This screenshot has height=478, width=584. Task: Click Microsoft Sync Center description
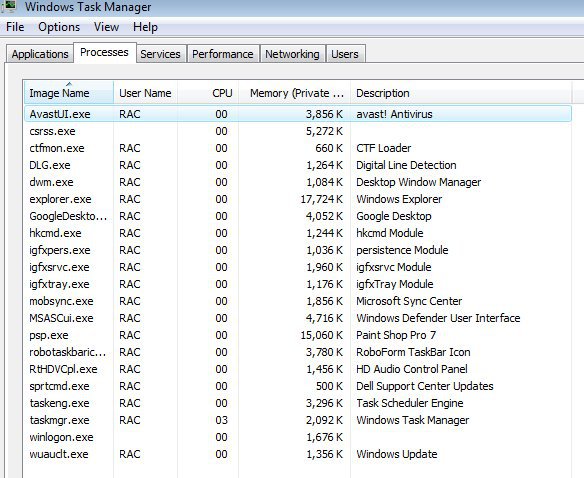click(409, 301)
